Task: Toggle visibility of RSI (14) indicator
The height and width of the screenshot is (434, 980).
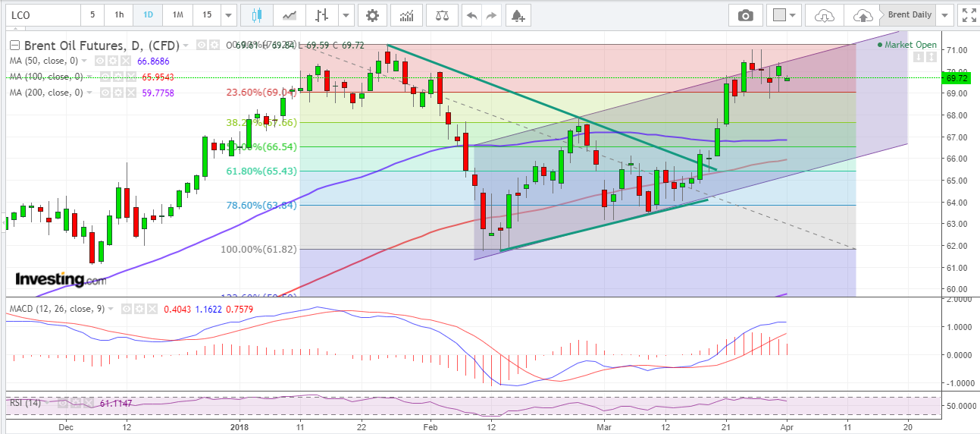Action: pos(63,403)
